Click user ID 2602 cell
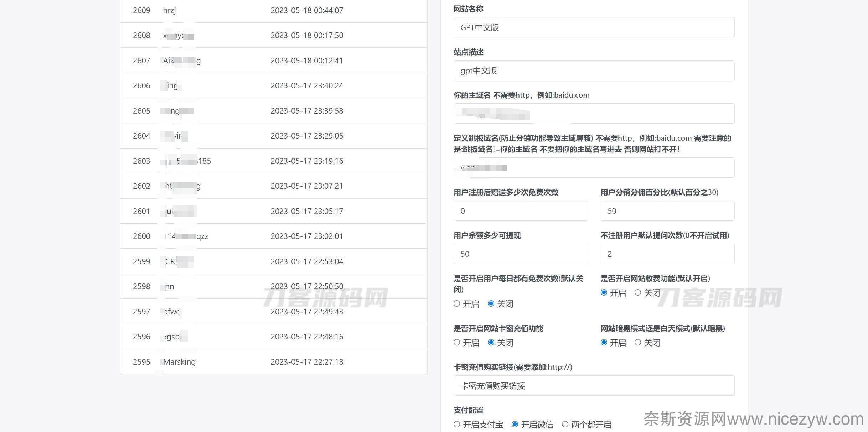This screenshot has height=432, width=868. pyautogui.click(x=141, y=186)
